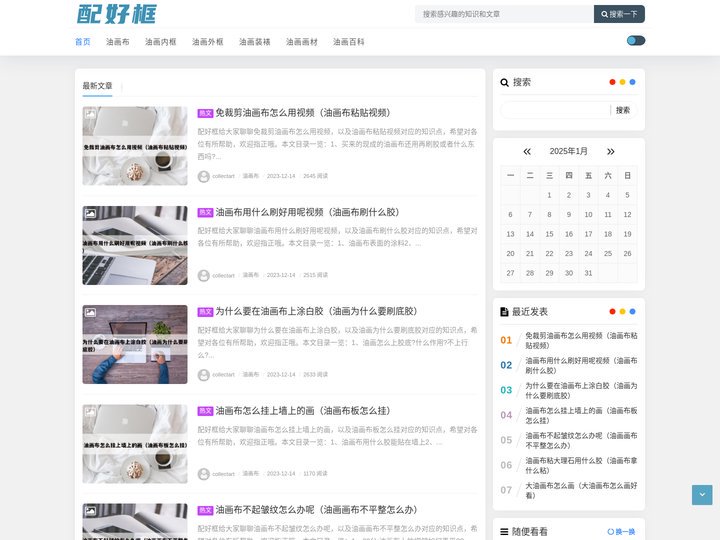Open article title 为什么要在油画布上涂白胶

316,311
